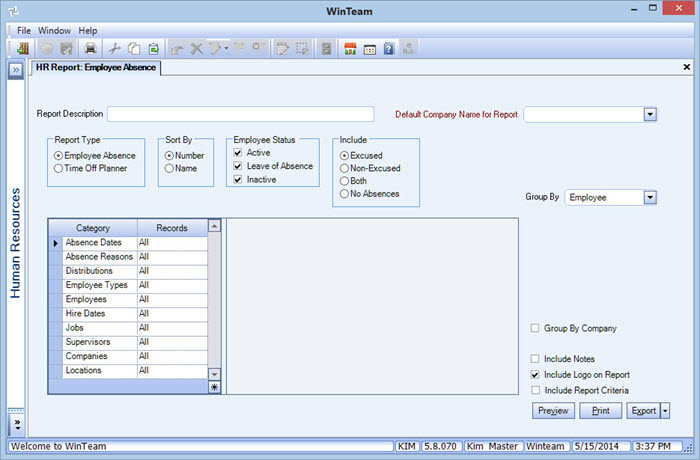Expand the Human Resources side panel
700x460 pixels.
[x=16, y=70]
